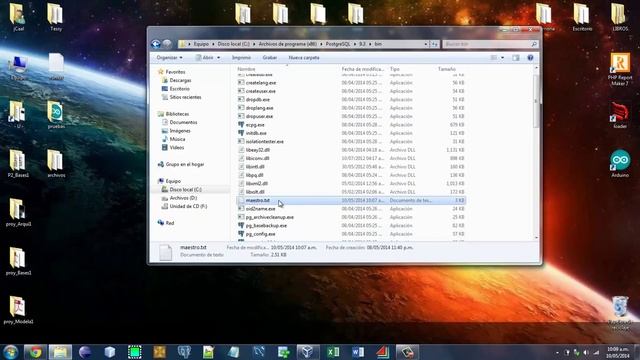The width and height of the screenshot is (640, 360).
Task: Click the Grabar toolbar button
Action: [x=270, y=58]
